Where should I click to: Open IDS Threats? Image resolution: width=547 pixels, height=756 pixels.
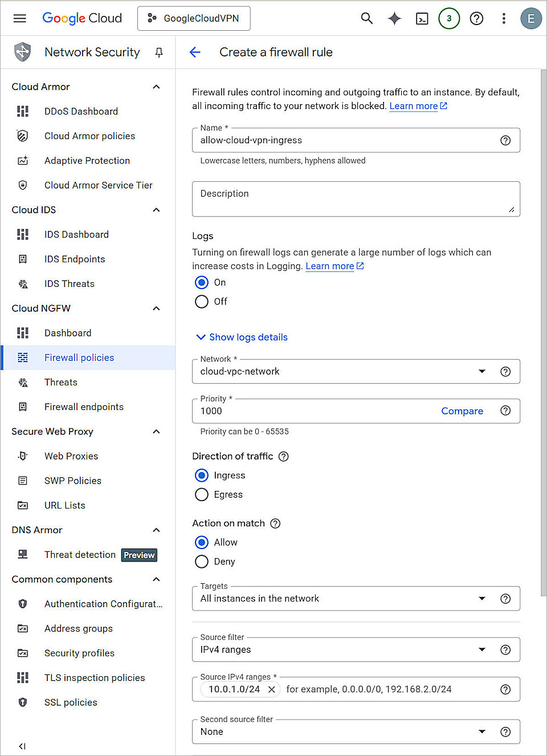pyautogui.click(x=69, y=283)
